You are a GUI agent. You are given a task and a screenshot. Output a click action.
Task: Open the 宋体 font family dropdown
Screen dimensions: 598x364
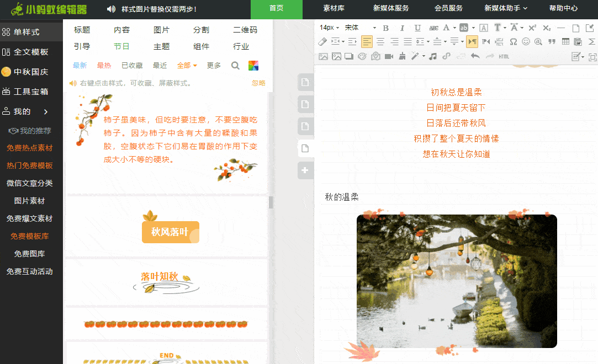tap(356, 26)
